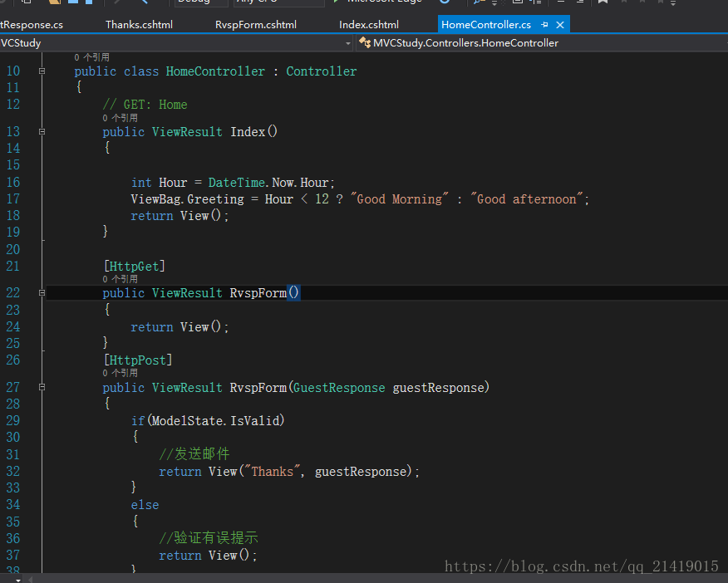Click the '// GET: Home' comment

click(145, 105)
